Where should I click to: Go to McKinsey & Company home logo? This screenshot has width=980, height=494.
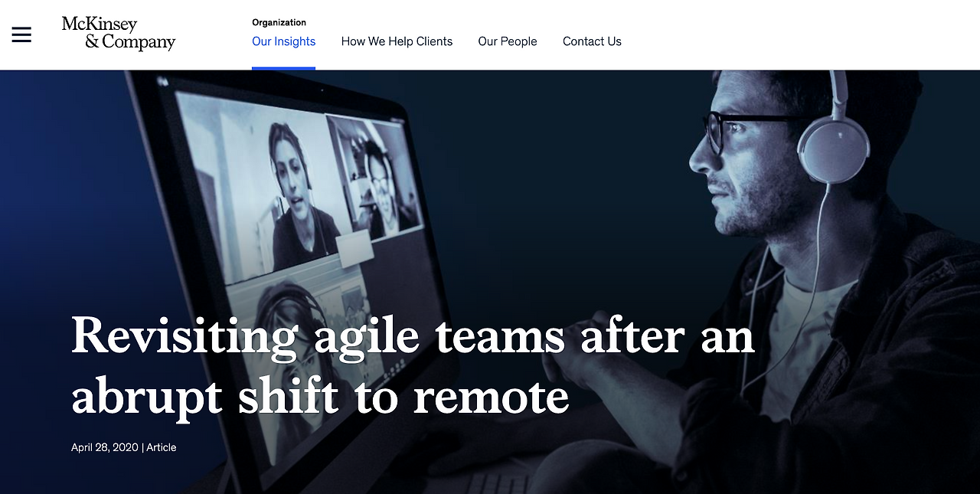point(119,34)
